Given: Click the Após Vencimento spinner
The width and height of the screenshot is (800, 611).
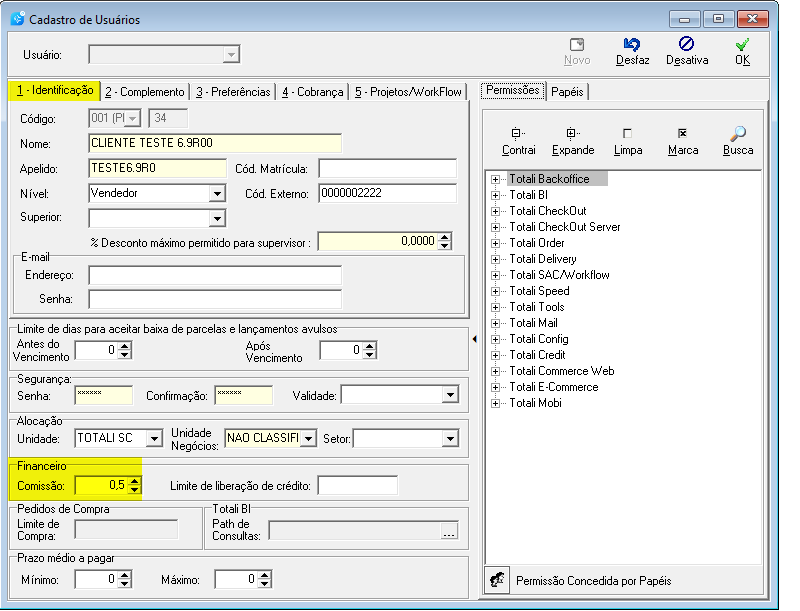Looking at the screenshot, I should 369,350.
